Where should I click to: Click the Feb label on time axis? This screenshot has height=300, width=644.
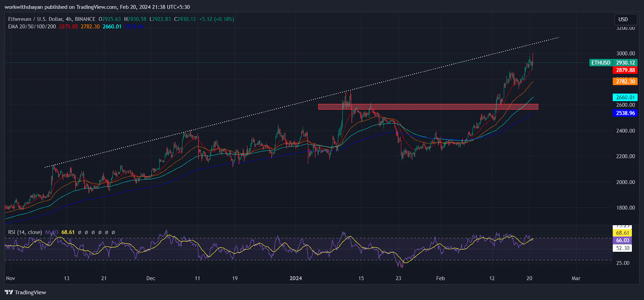440,278
